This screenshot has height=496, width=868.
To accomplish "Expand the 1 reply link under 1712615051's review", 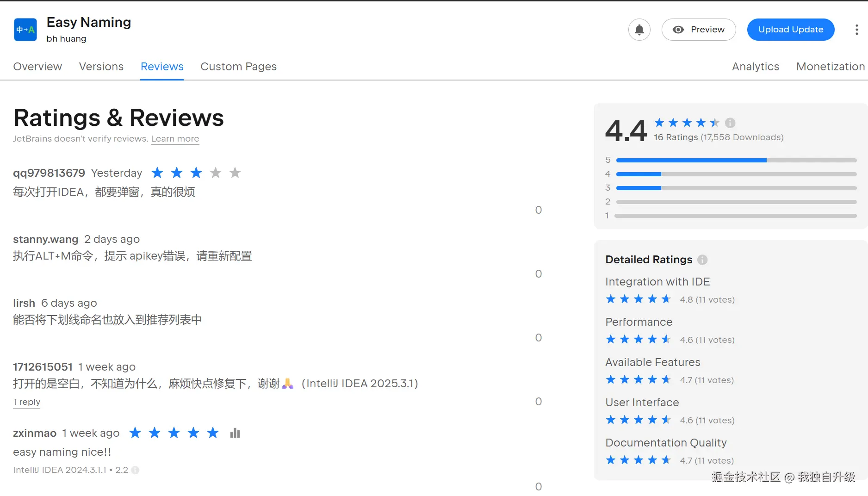I will pyautogui.click(x=27, y=402).
